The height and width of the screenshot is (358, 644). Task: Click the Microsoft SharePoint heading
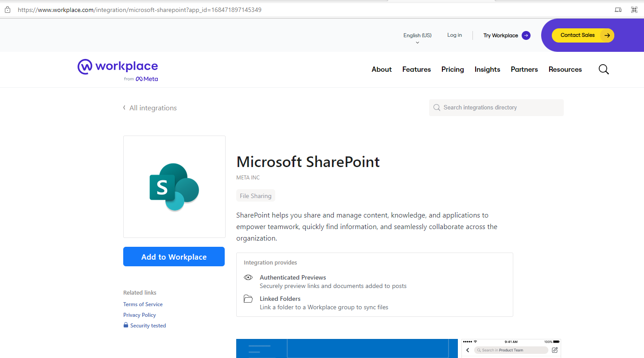[x=308, y=162]
